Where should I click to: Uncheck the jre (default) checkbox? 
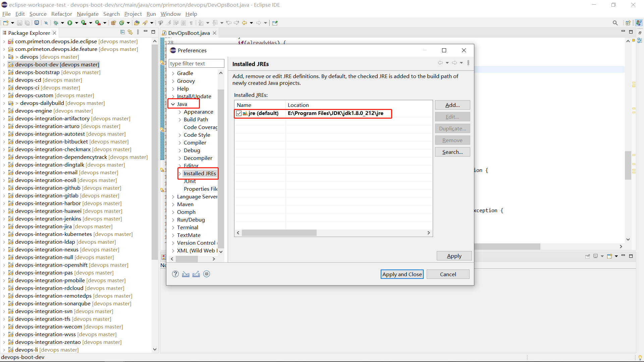[239, 113]
